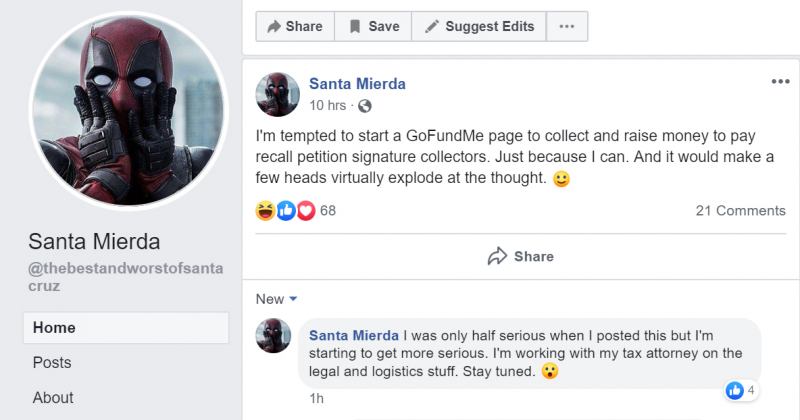This screenshot has height=420, width=800.
Task: Open the Home page tab
Action: tap(53, 328)
